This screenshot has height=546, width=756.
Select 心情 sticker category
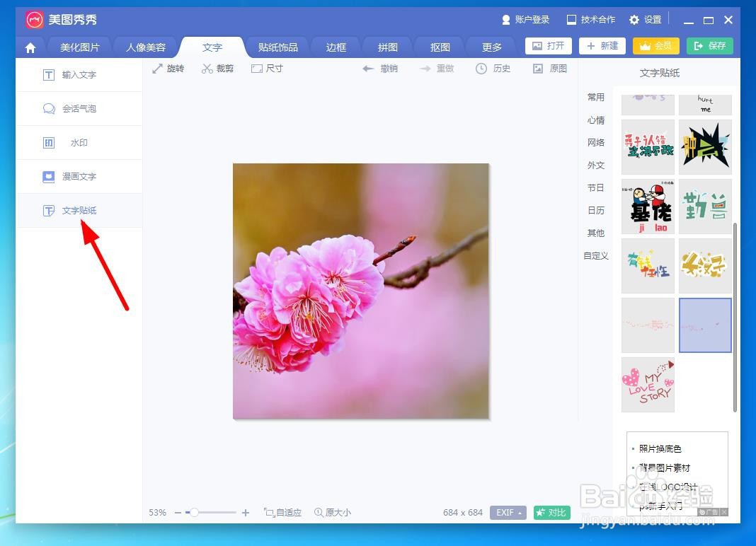coord(596,120)
